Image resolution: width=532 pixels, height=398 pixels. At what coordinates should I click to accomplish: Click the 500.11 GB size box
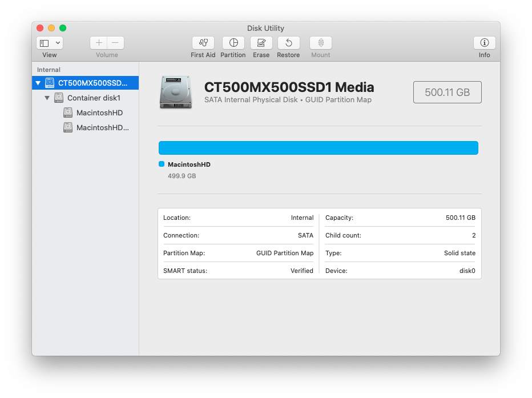(447, 93)
